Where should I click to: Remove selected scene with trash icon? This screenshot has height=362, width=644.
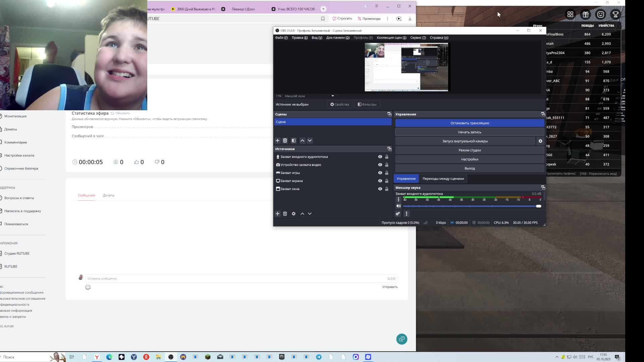click(x=285, y=140)
